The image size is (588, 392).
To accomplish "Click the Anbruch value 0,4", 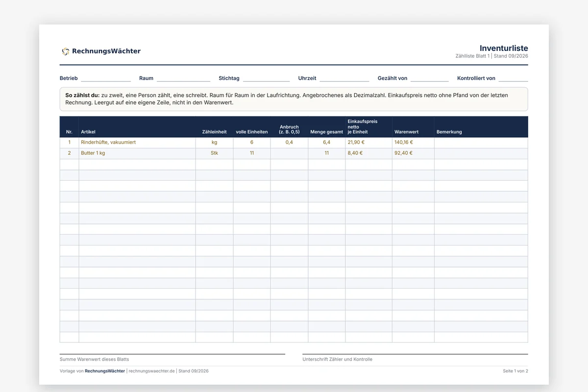I will click(x=289, y=142).
